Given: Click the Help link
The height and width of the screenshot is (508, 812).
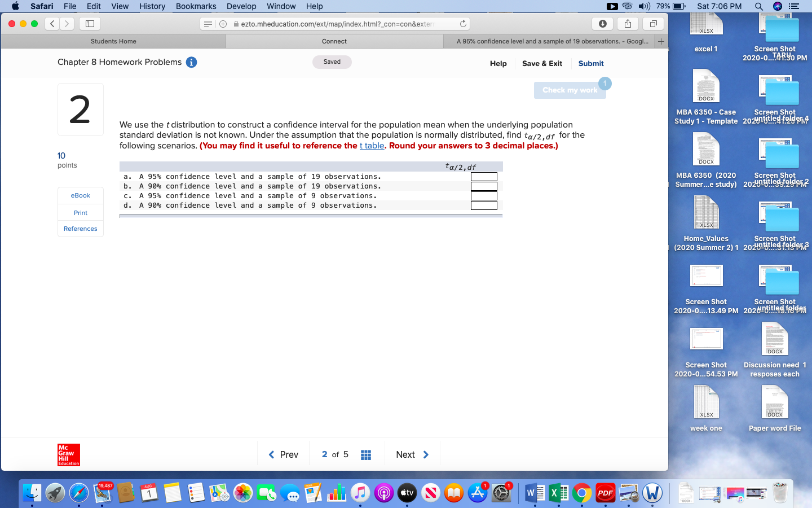Looking at the screenshot, I should pos(498,64).
